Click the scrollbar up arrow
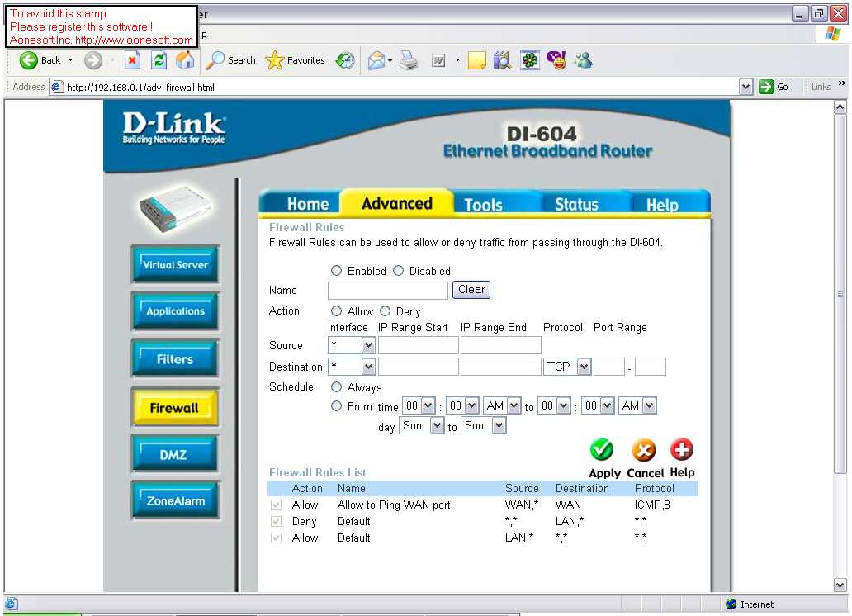 (840, 107)
